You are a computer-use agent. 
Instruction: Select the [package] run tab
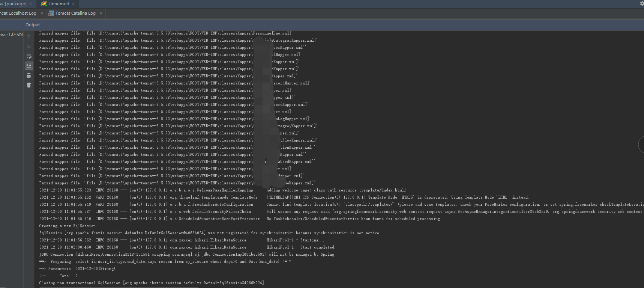coord(14,4)
